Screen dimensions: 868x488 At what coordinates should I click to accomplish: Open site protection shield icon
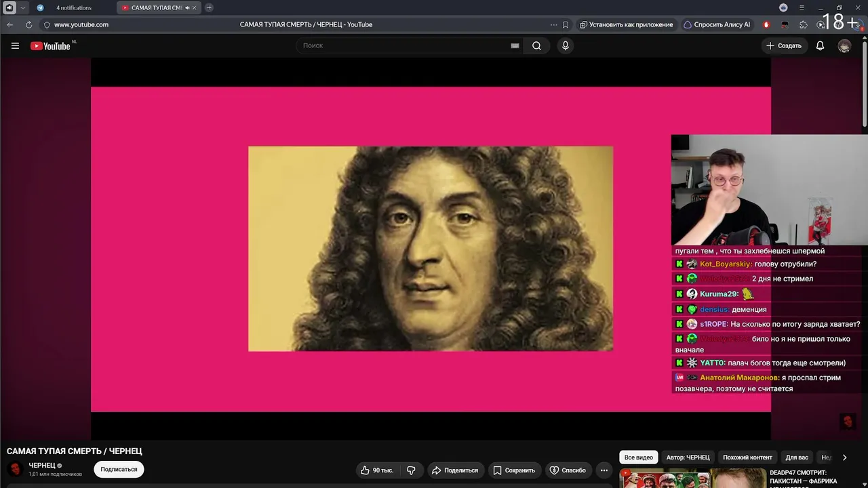(x=47, y=24)
